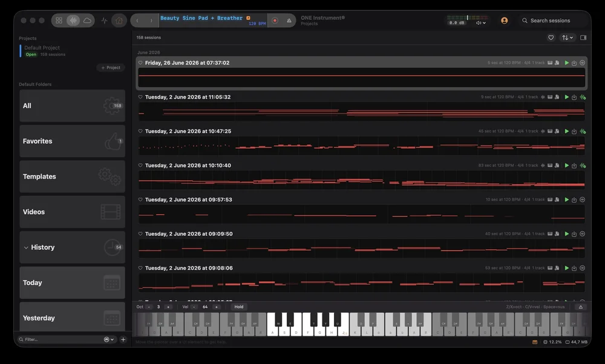Open the Yesterday folder
The image size is (605, 364).
(x=72, y=317)
